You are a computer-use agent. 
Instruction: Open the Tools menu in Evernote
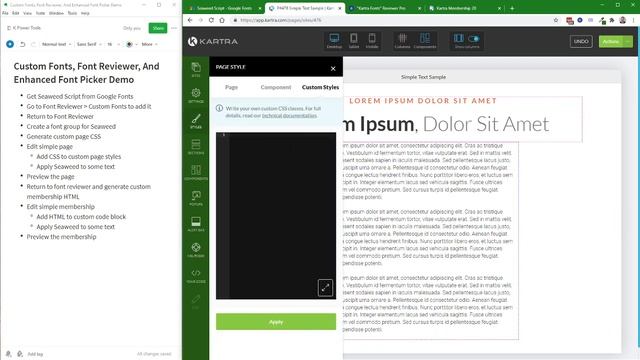(72, 13)
